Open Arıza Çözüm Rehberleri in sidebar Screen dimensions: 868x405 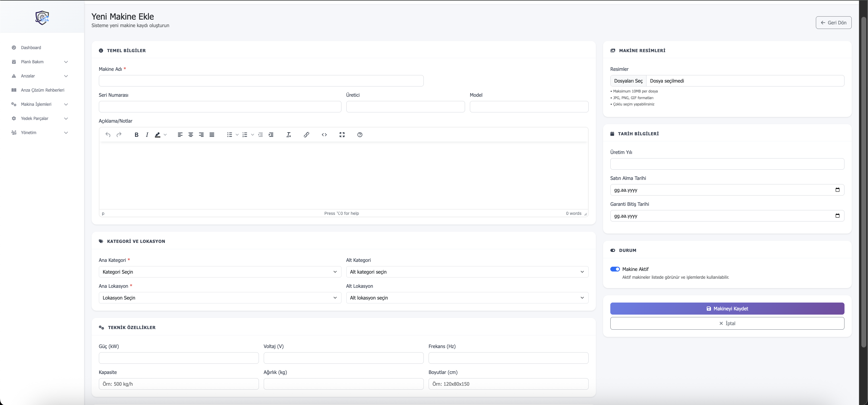pyautogui.click(x=42, y=90)
